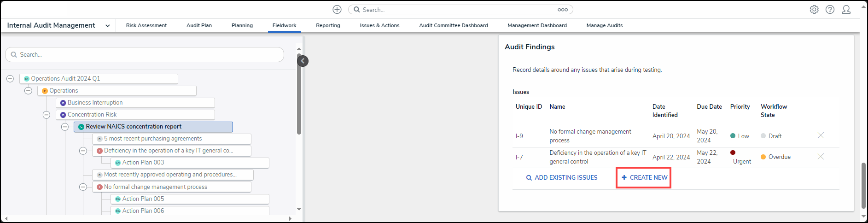Open Deficiency in operation issue row I-7
This screenshot has height=223, width=868.
click(597, 157)
